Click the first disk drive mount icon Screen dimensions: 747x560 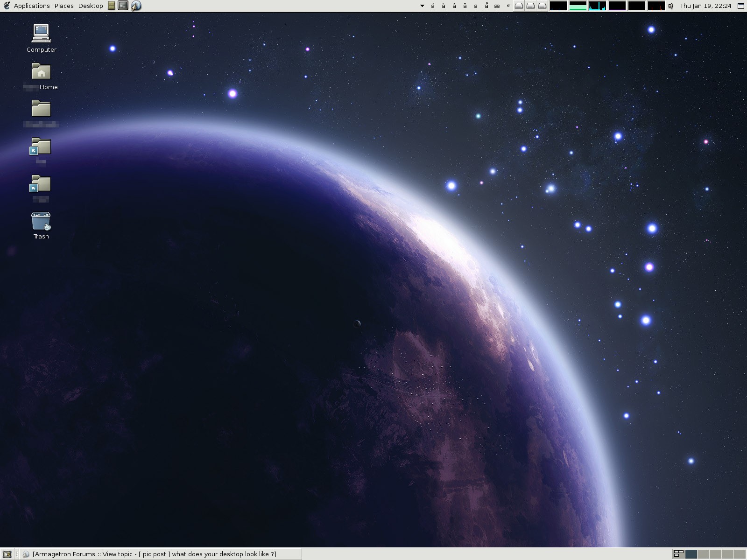(x=519, y=6)
